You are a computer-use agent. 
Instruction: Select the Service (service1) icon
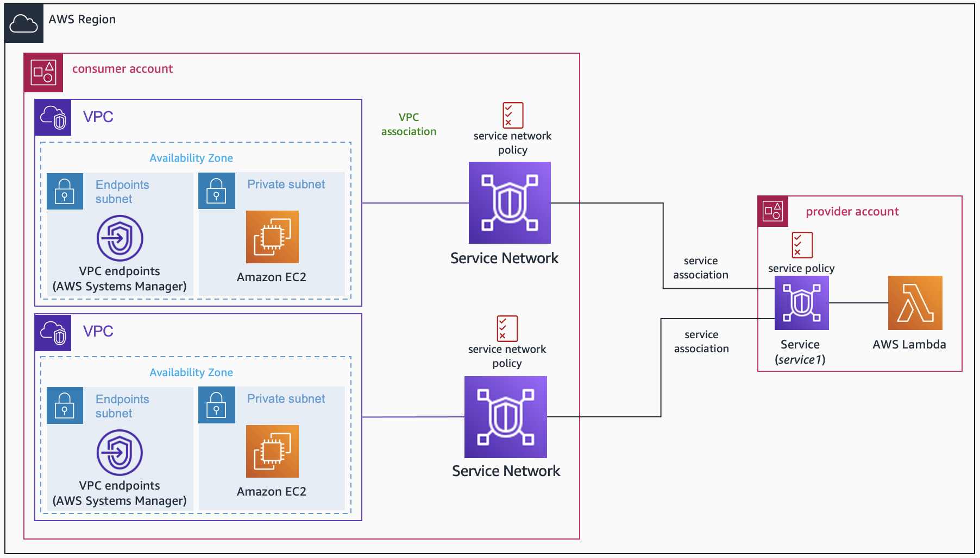pyautogui.click(x=802, y=303)
